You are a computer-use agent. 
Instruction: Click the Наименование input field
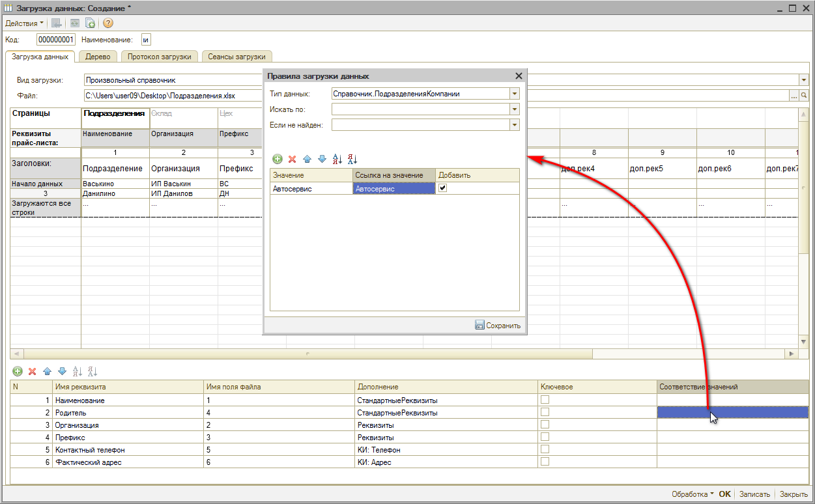(146, 40)
